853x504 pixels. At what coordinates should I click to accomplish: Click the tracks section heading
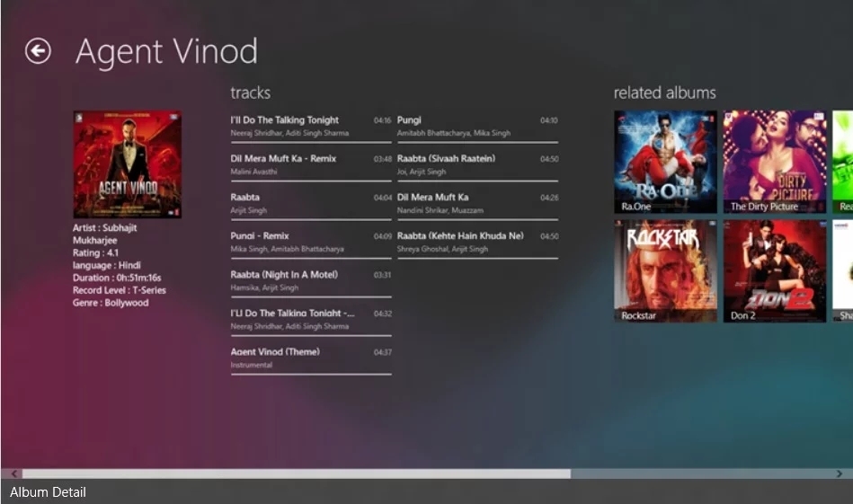(x=250, y=93)
